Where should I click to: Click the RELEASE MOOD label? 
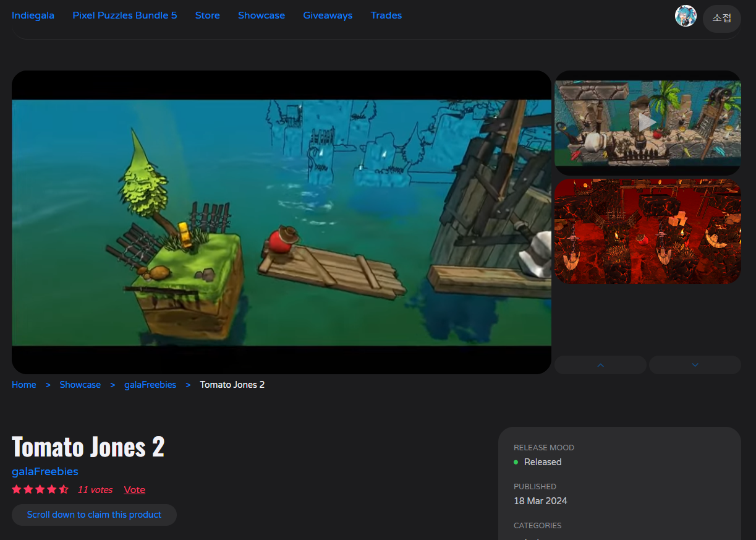click(544, 448)
